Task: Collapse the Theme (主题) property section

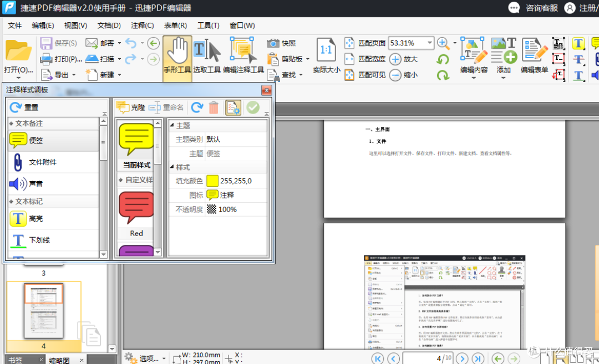Action: pos(172,125)
